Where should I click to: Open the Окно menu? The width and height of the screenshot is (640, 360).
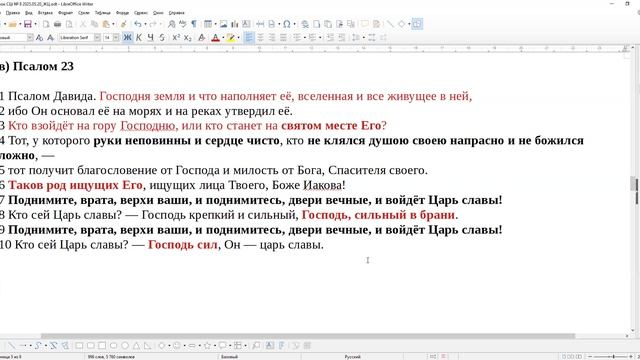158,13
